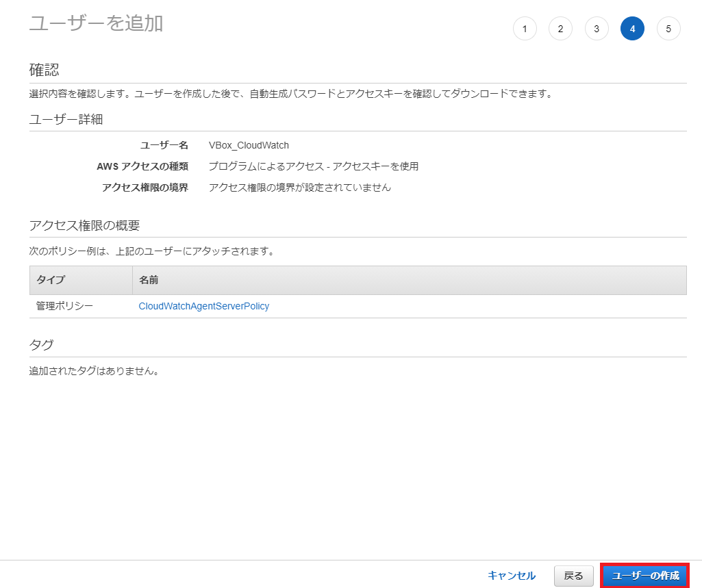Click ユーザーの作成 to create the user
The height and width of the screenshot is (588, 702).
point(644,576)
